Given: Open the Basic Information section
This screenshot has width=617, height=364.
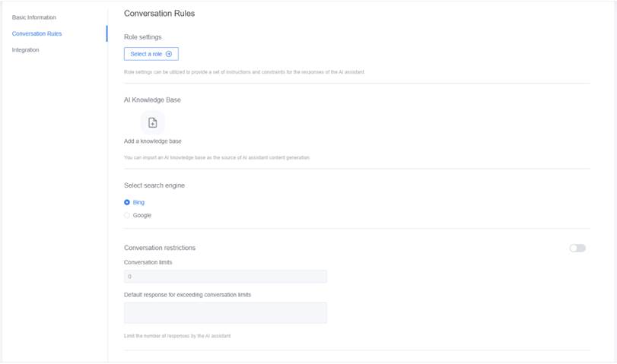Looking at the screenshot, I should coord(33,17).
